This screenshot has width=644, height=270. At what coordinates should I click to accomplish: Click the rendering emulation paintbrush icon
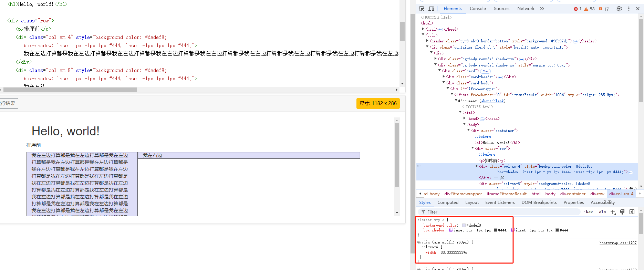[622, 212]
